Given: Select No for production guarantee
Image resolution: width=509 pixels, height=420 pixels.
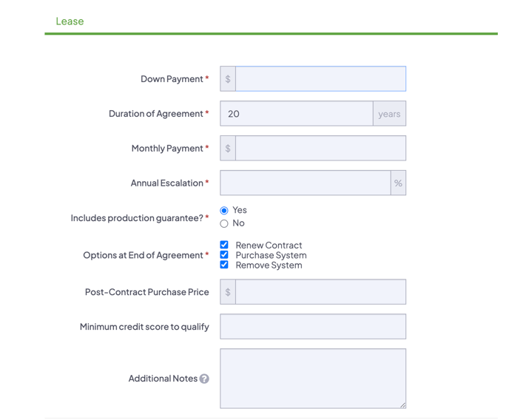Looking at the screenshot, I should pos(224,223).
